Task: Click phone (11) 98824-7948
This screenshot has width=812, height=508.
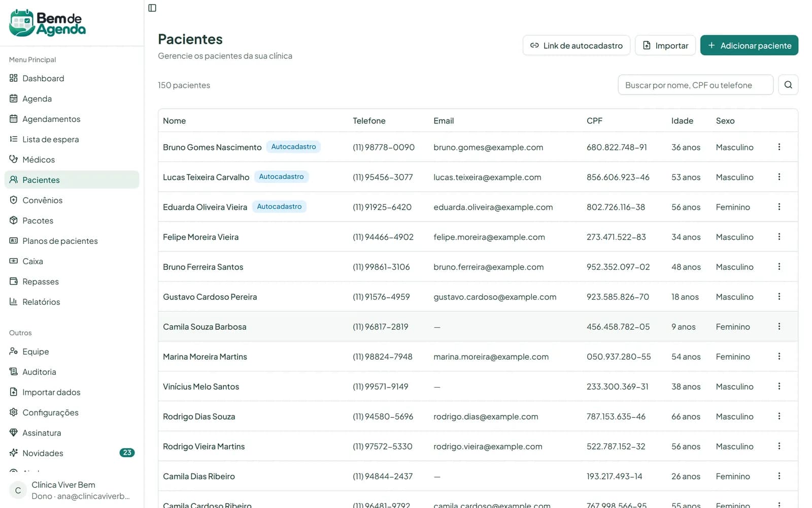Action: pyautogui.click(x=383, y=357)
